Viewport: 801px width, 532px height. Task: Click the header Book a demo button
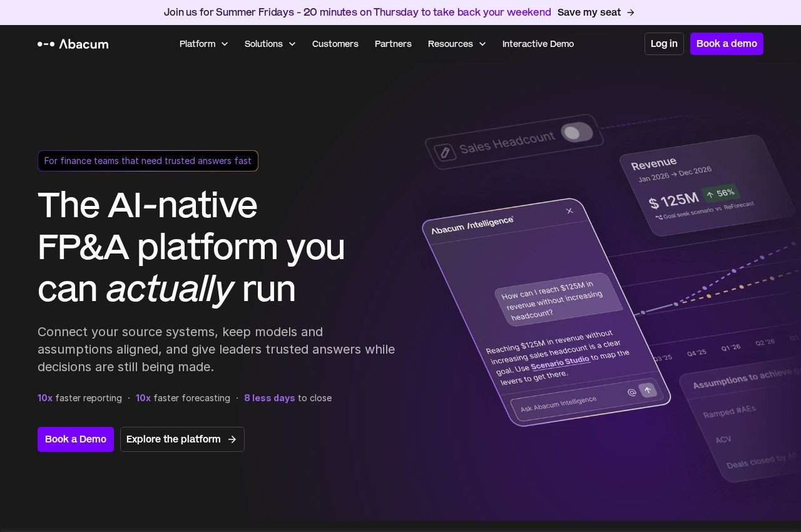727,44
